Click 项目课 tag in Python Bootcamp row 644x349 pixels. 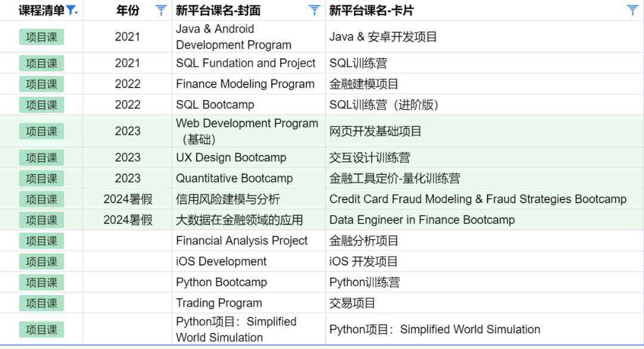click(x=42, y=282)
